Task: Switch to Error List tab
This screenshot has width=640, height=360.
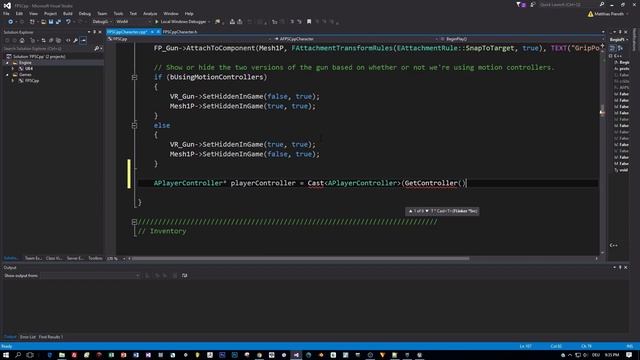Action: (x=28, y=337)
